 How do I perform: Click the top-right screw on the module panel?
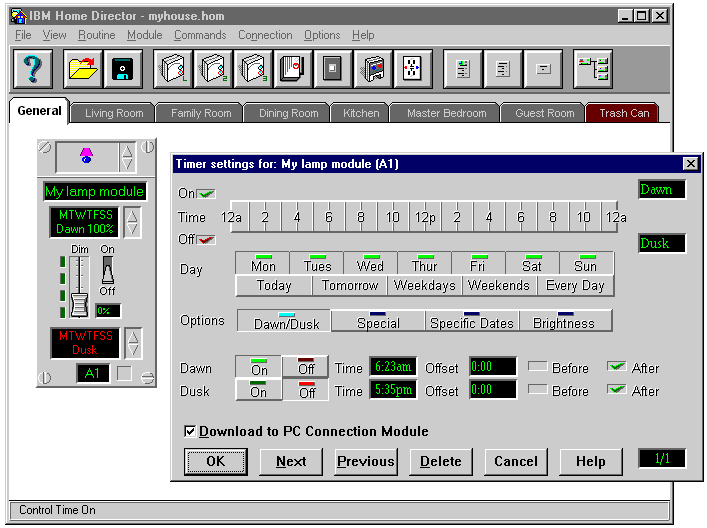click(148, 147)
